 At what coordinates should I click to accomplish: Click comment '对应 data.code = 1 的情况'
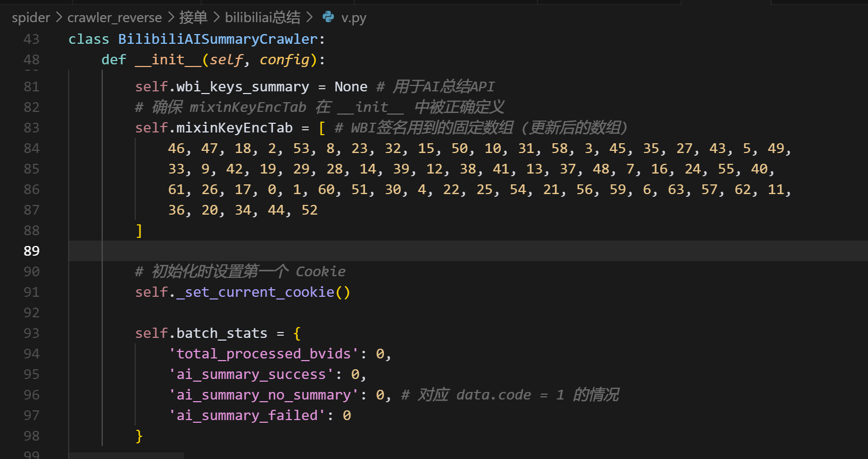518,395
